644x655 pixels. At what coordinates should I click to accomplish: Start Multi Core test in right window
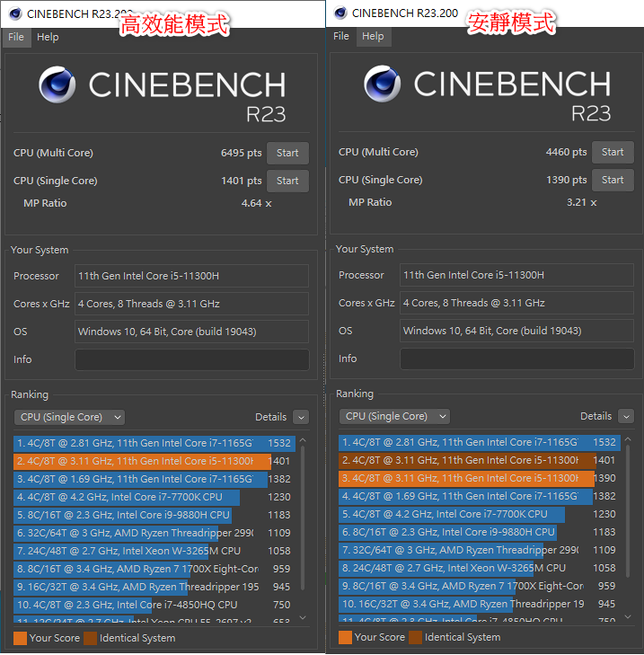coord(613,152)
